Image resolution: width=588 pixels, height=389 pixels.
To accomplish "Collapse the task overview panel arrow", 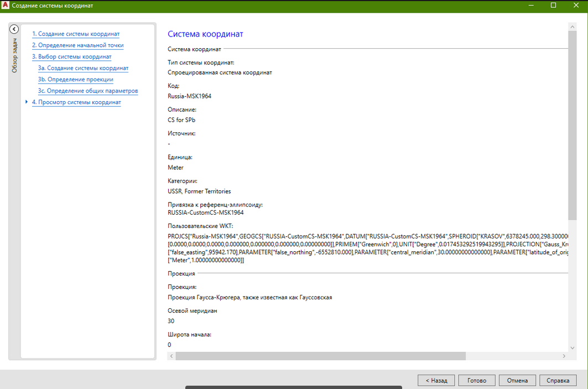I will (14, 29).
